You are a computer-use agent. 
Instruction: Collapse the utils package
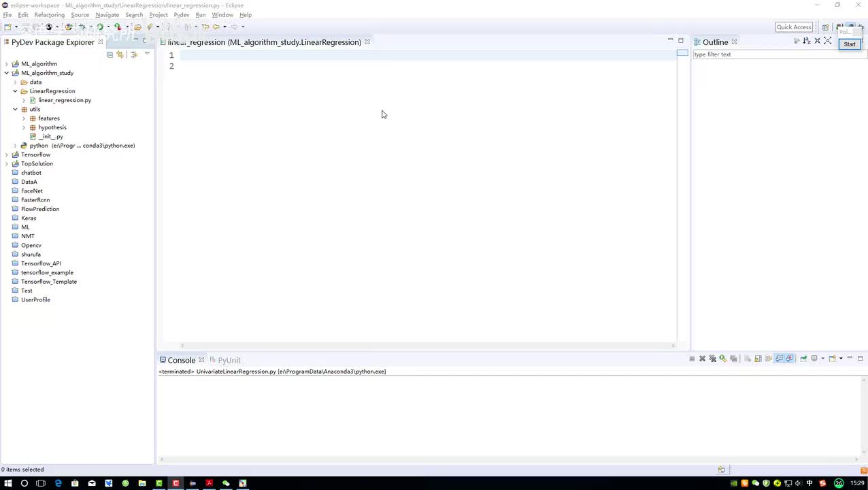click(15, 110)
